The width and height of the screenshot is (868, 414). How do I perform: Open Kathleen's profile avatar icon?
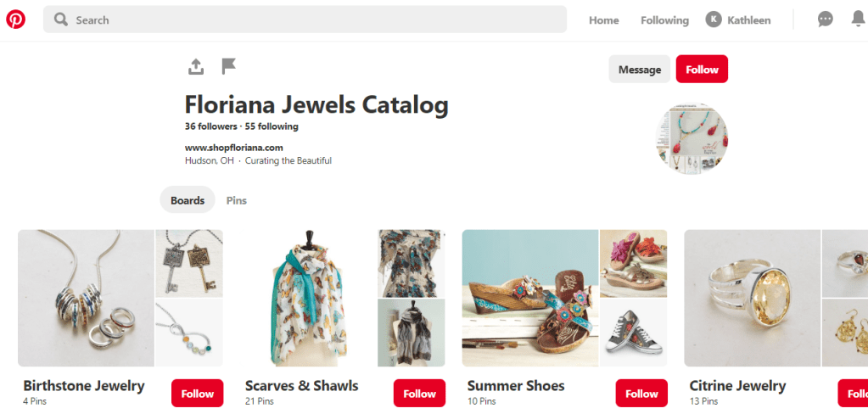coord(714,20)
